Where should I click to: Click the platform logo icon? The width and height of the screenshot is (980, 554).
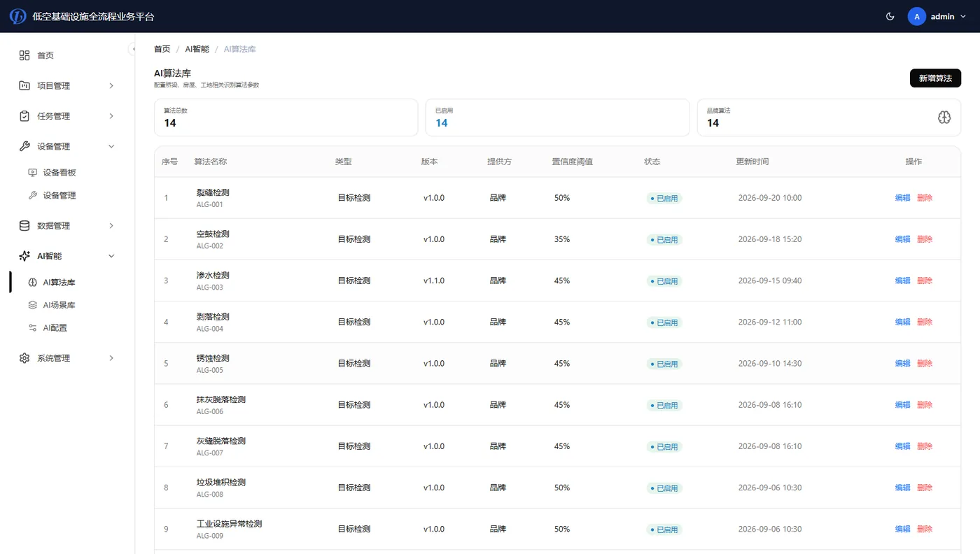tap(17, 16)
